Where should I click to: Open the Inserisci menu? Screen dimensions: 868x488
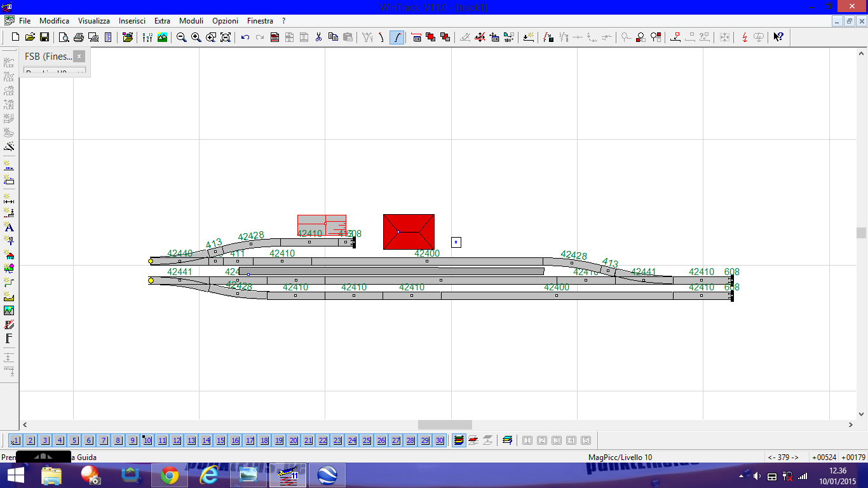[132, 21]
